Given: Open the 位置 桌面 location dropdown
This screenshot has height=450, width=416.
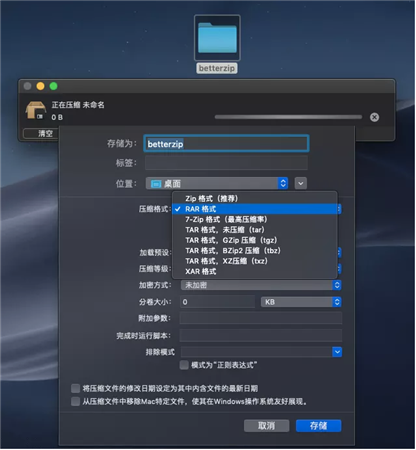Looking at the screenshot, I should (217, 183).
